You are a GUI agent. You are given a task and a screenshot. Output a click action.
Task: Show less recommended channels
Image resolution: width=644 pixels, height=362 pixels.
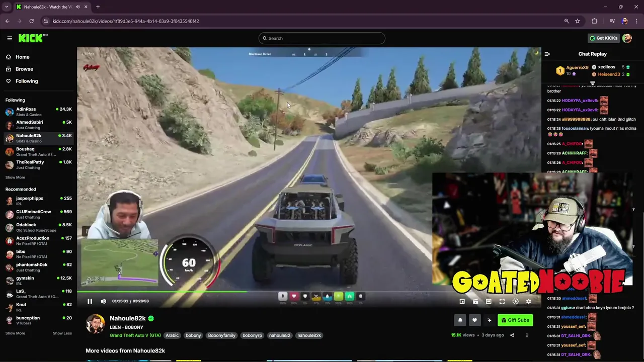tap(62, 333)
